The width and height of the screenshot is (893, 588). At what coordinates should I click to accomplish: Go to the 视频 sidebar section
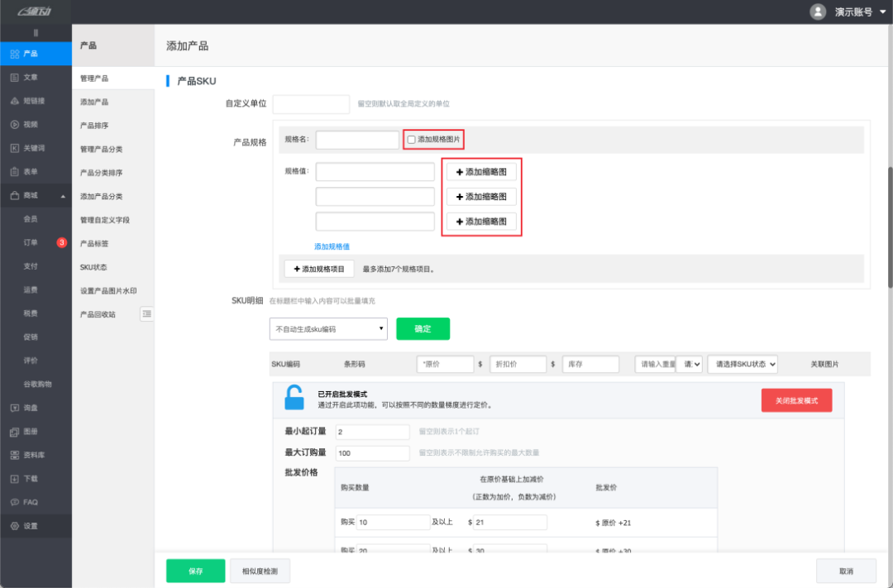click(x=30, y=124)
